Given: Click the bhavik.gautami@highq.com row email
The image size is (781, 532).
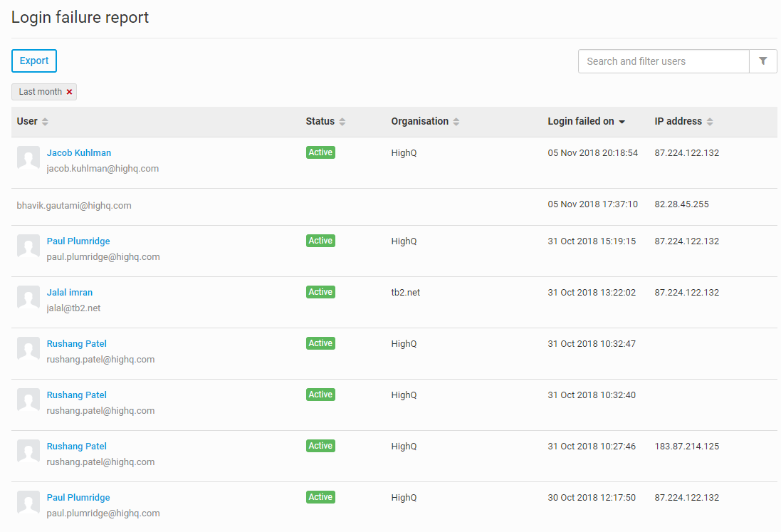Looking at the screenshot, I should [x=74, y=206].
